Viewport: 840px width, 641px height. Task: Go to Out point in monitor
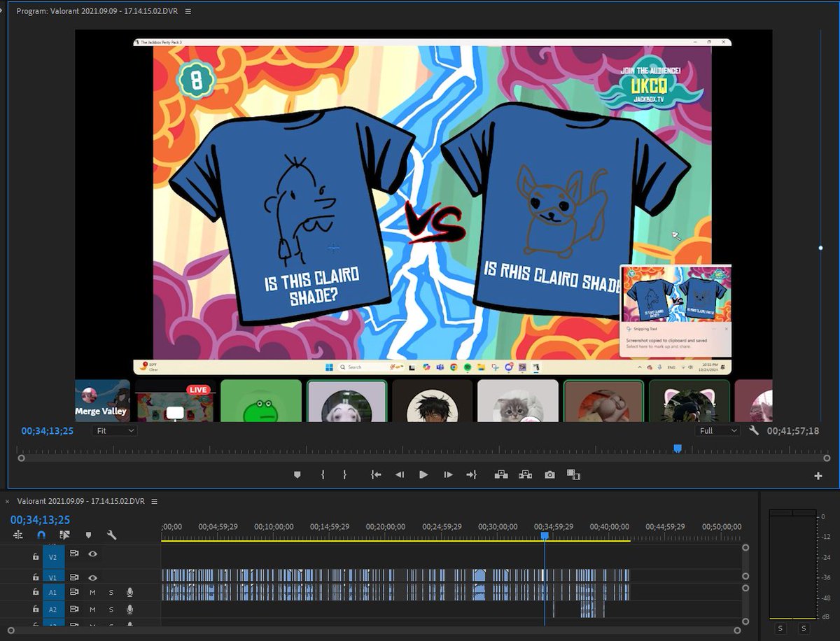472,474
